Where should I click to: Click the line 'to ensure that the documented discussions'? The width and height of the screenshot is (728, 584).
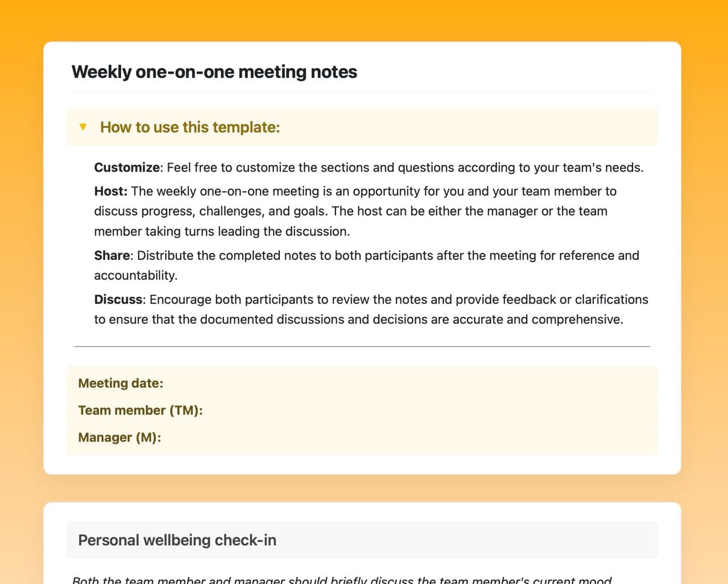coord(358,320)
